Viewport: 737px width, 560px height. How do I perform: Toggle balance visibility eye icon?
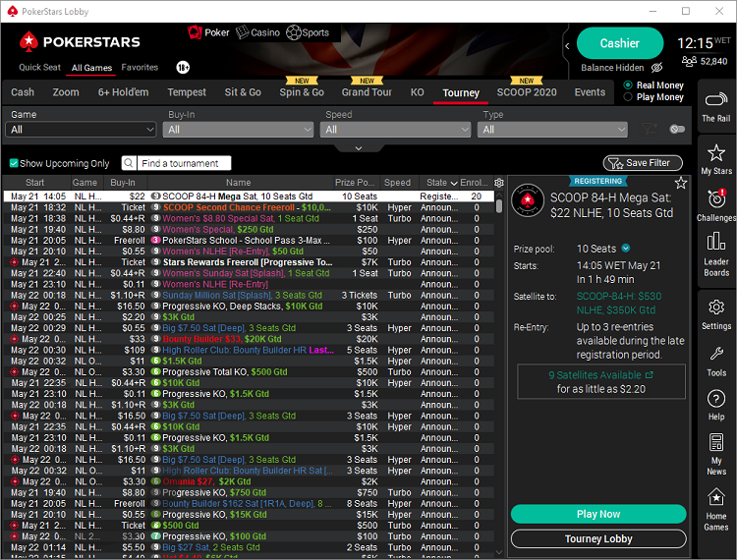(657, 68)
